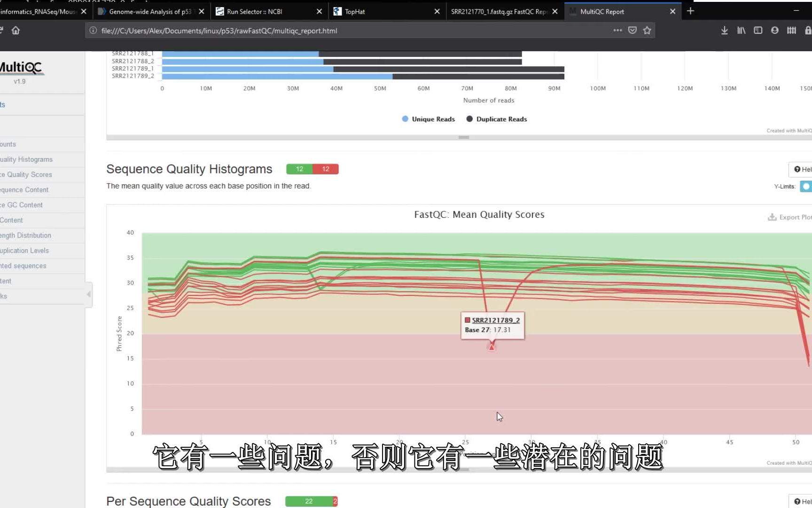Open the Firefox Downloads panel
Image resolution: width=812 pixels, height=508 pixels.
[x=724, y=30]
